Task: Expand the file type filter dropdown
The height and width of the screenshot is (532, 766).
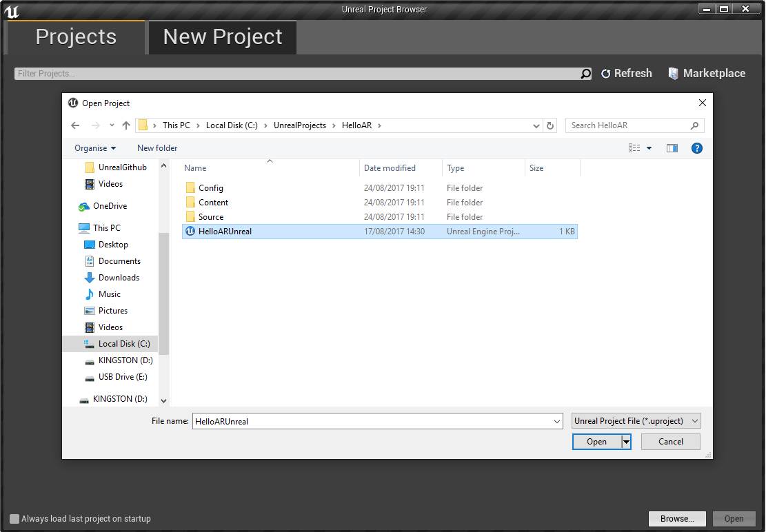Action: point(636,421)
